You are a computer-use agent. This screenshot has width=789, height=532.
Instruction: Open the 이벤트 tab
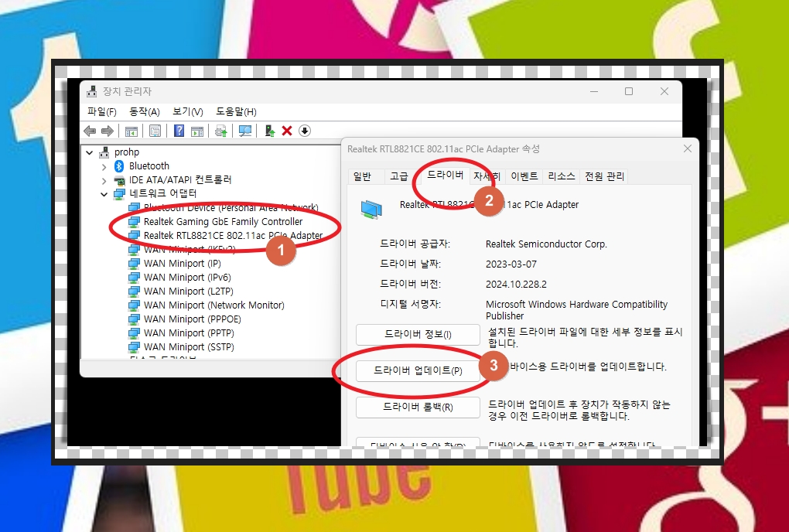click(524, 176)
